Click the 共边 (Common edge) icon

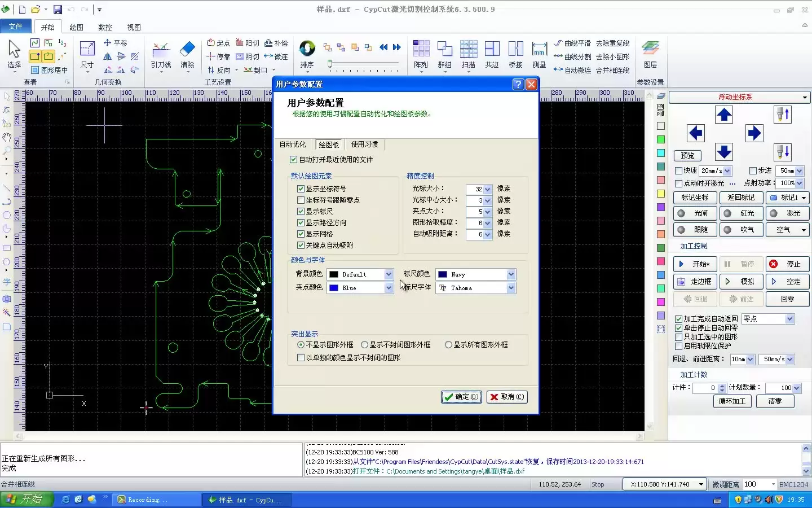point(492,54)
